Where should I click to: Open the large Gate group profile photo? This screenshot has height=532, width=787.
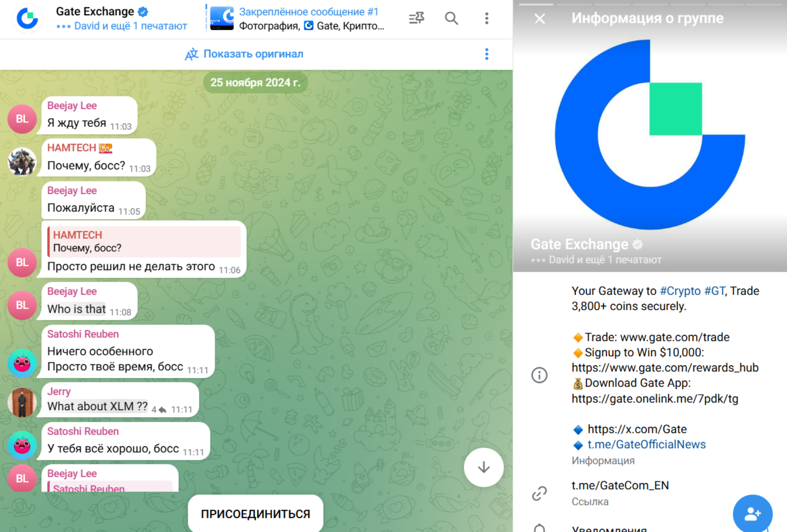650,135
